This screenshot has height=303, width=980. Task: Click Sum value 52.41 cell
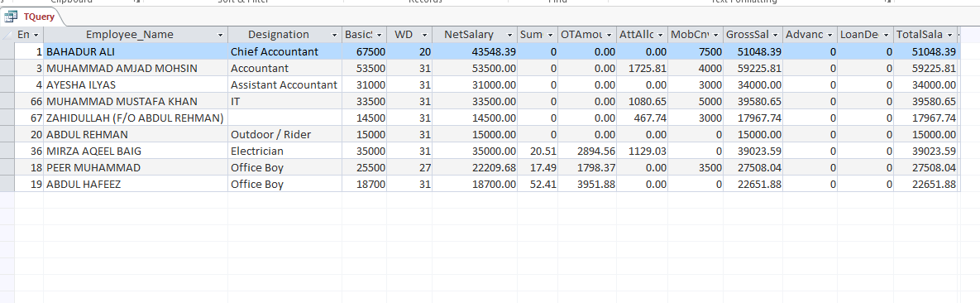(538, 184)
